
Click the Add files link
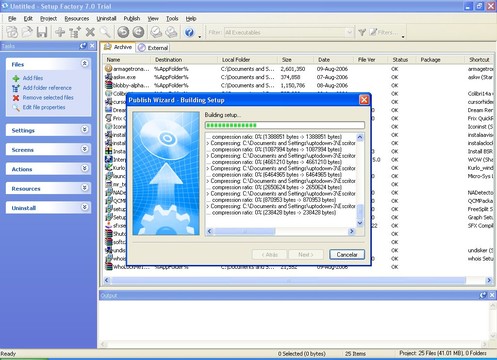pos(33,78)
